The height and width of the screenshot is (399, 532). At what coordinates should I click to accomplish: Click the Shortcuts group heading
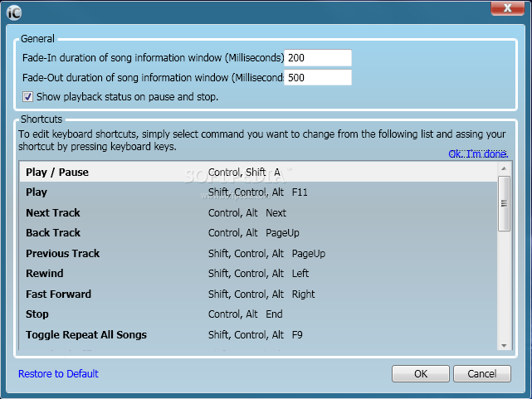coord(41,119)
